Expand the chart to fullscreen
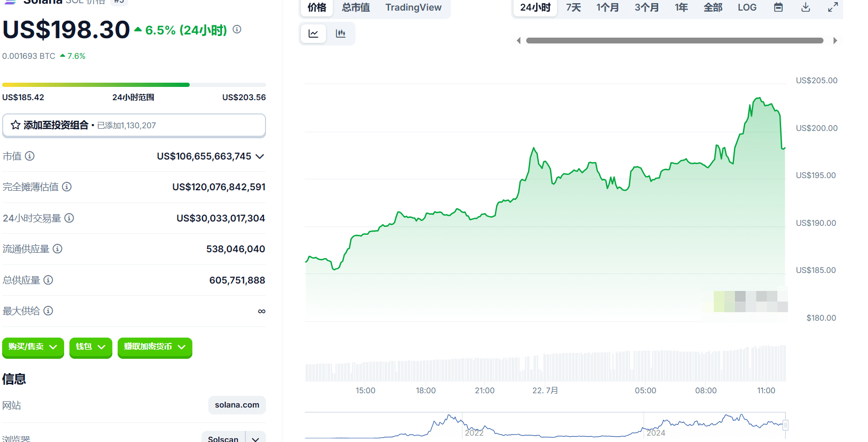This screenshot has height=442, width=868. point(833,7)
